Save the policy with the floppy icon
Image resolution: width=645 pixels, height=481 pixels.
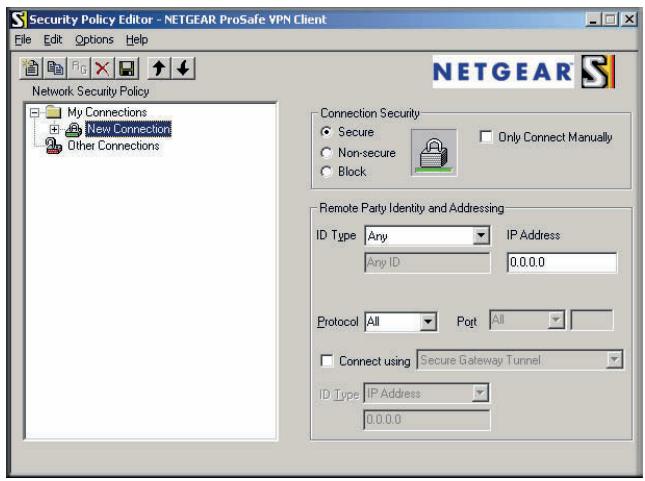pyautogui.click(x=127, y=68)
